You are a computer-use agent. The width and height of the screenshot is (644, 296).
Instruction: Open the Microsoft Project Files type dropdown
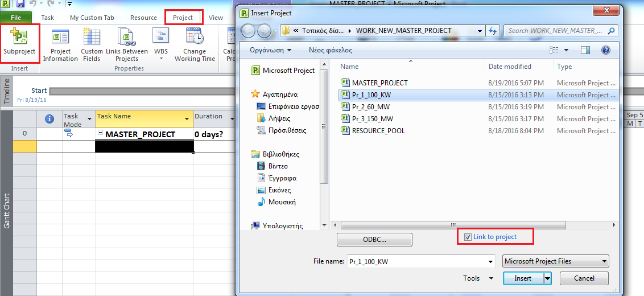(555, 261)
